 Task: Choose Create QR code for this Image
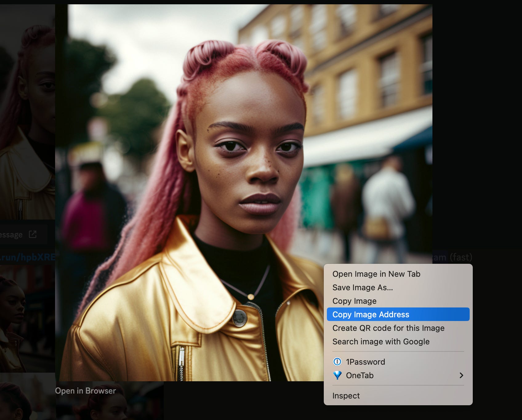point(388,328)
